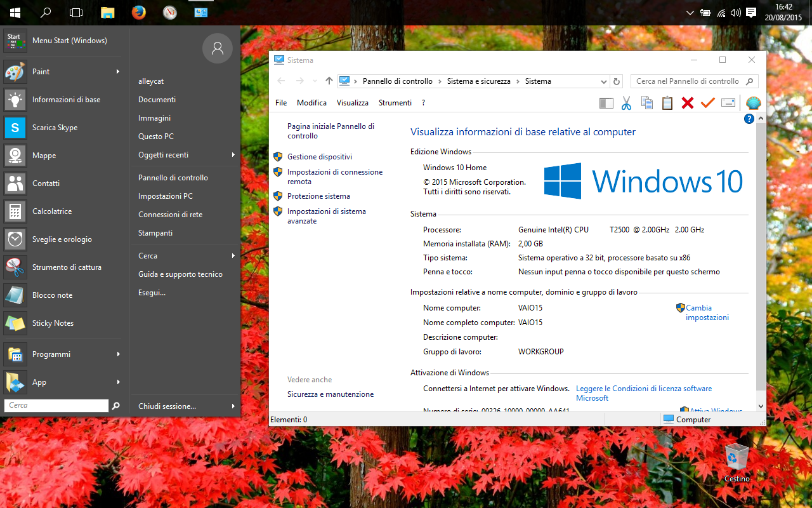Click the Copy documents icon in toolbar
This screenshot has width=812, height=508.
tap(646, 103)
